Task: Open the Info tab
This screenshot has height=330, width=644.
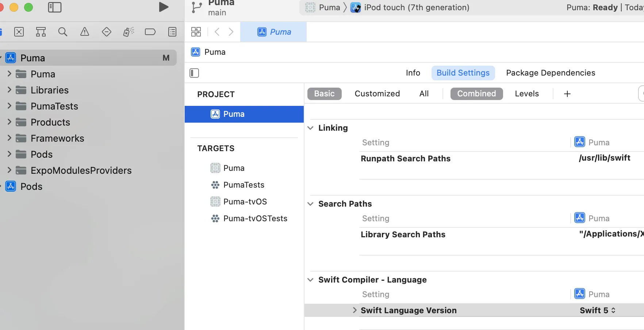Action: point(413,73)
